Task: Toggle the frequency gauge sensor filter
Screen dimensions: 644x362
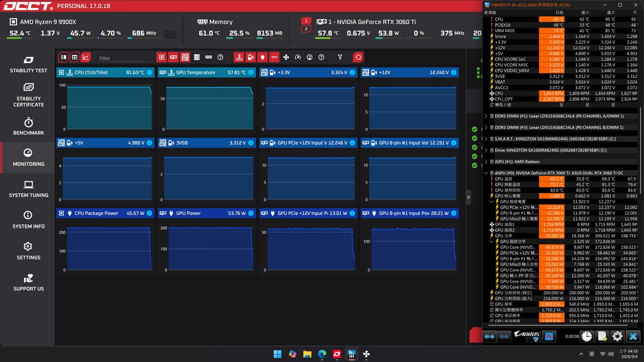Action: (298, 57)
